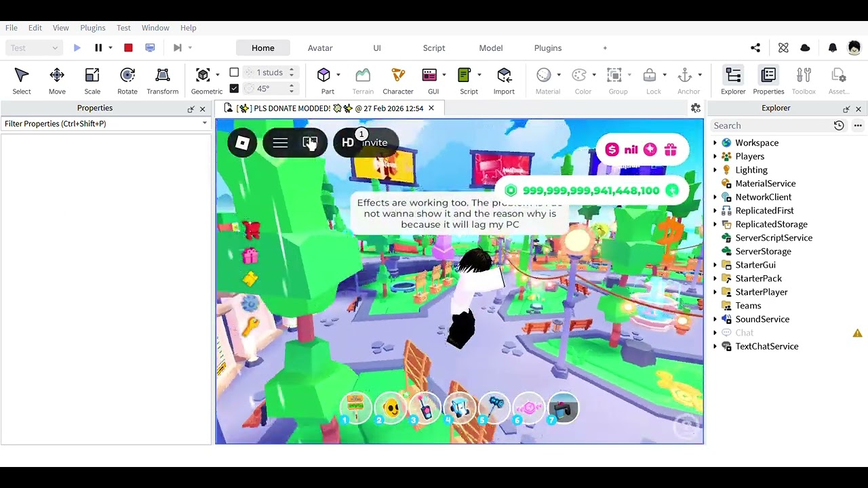Click the Import button
Image resolution: width=868 pixels, height=488 pixels.
point(504,81)
